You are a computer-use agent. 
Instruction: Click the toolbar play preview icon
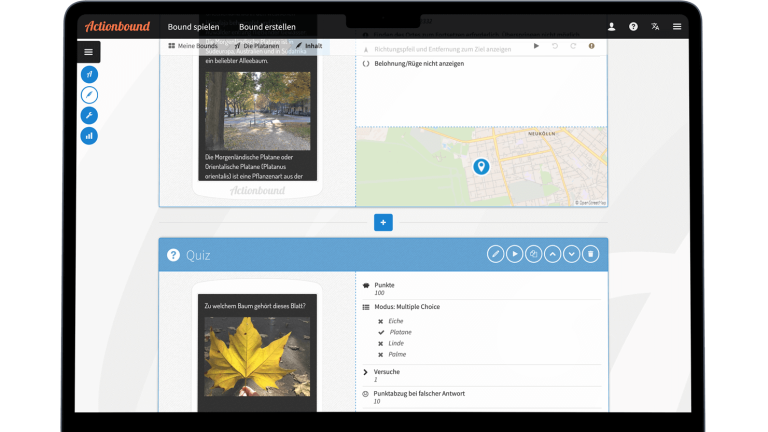click(x=536, y=46)
